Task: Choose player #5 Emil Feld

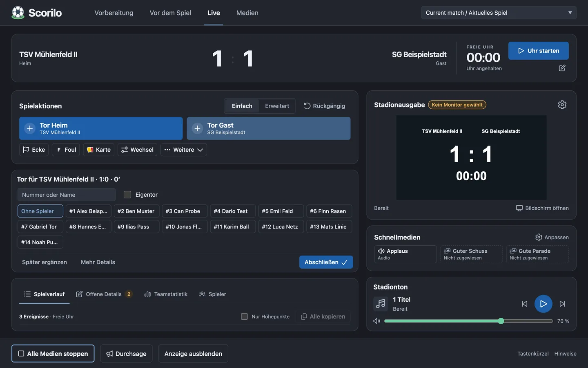Action: point(281,211)
